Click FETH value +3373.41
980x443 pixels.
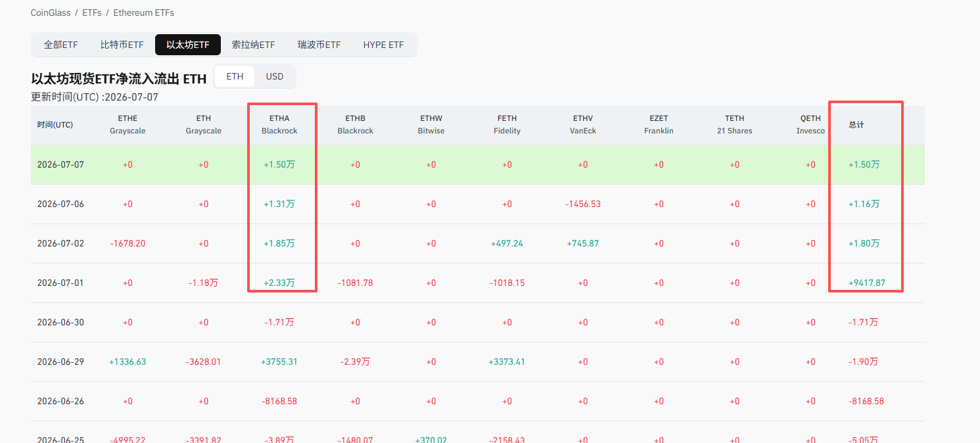click(x=507, y=361)
